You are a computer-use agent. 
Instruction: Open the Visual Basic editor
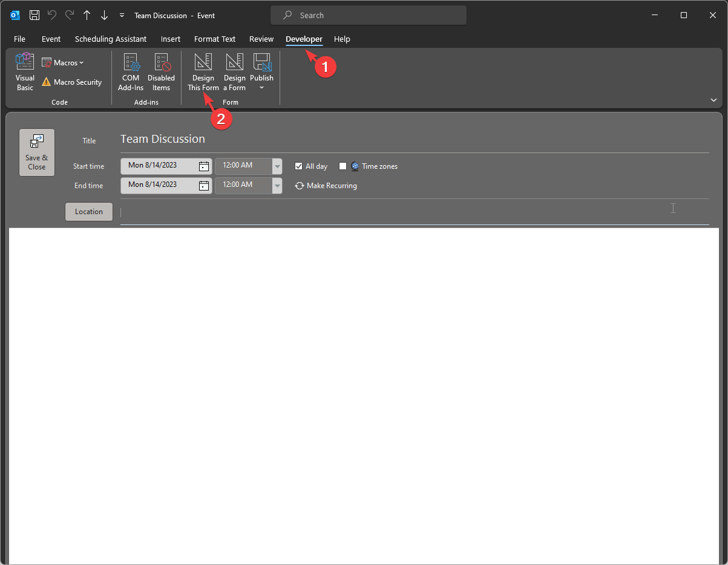[x=25, y=72]
